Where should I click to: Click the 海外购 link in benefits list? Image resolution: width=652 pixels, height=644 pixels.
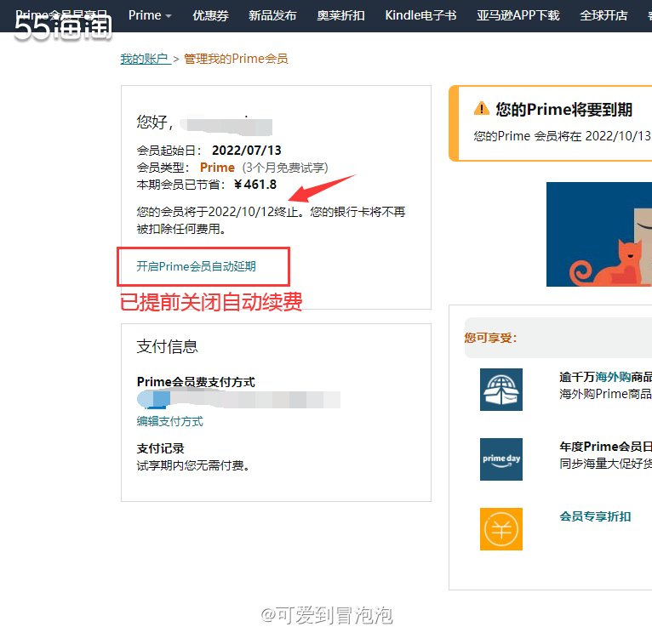tap(613, 377)
